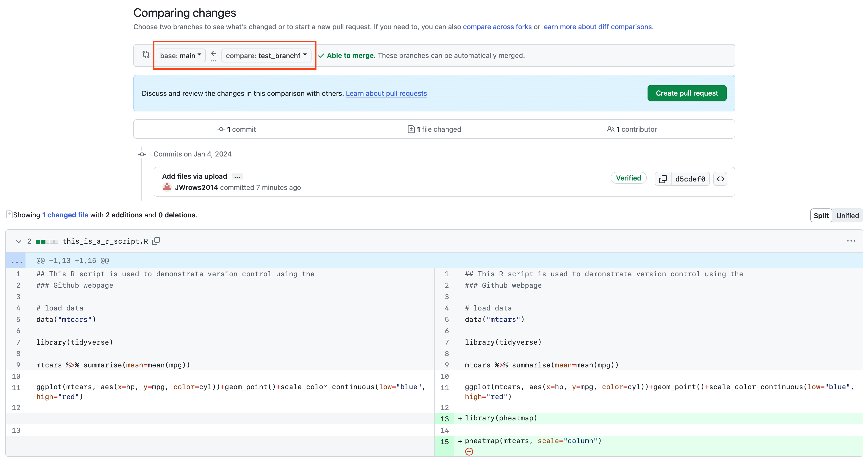Click red no-newline warning icon
The width and height of the screenshot is (868, 461).
tap(469, 452)
